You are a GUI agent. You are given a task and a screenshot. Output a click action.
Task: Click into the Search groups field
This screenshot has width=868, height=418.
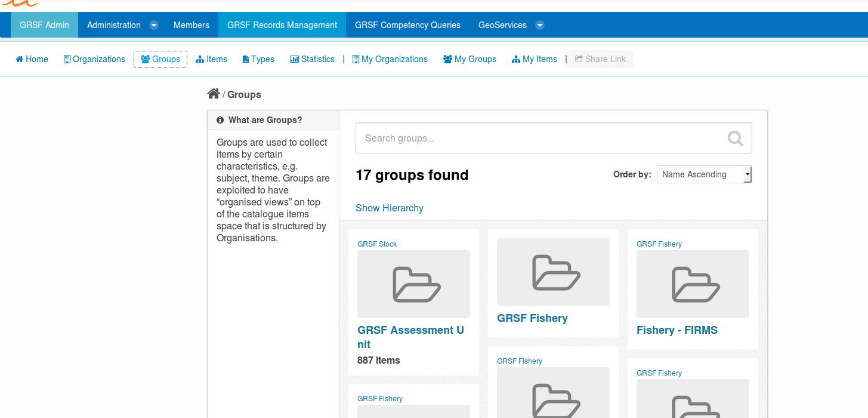pos(537,139)
